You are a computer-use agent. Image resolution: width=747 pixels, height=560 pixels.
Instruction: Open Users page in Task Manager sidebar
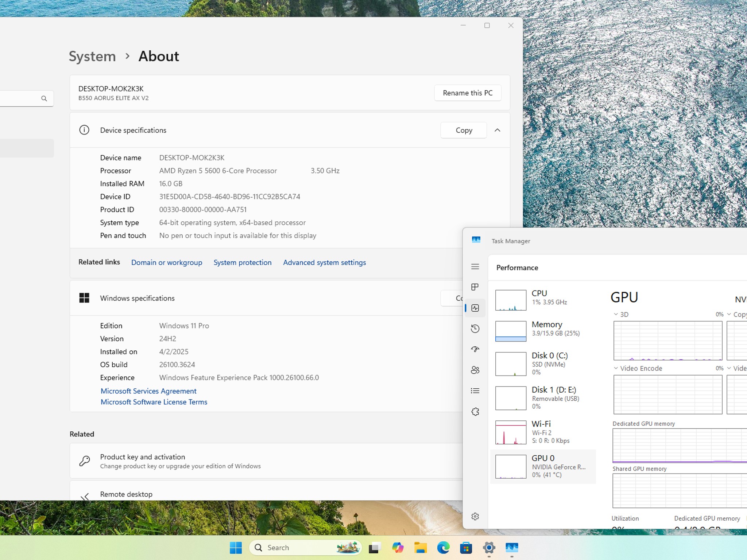[475, 370]
